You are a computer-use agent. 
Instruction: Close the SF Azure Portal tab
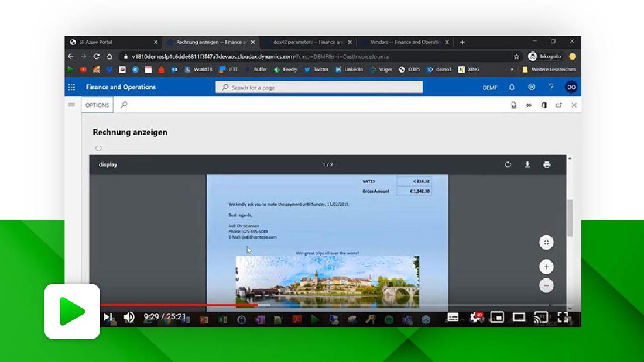tap(156, 42)
